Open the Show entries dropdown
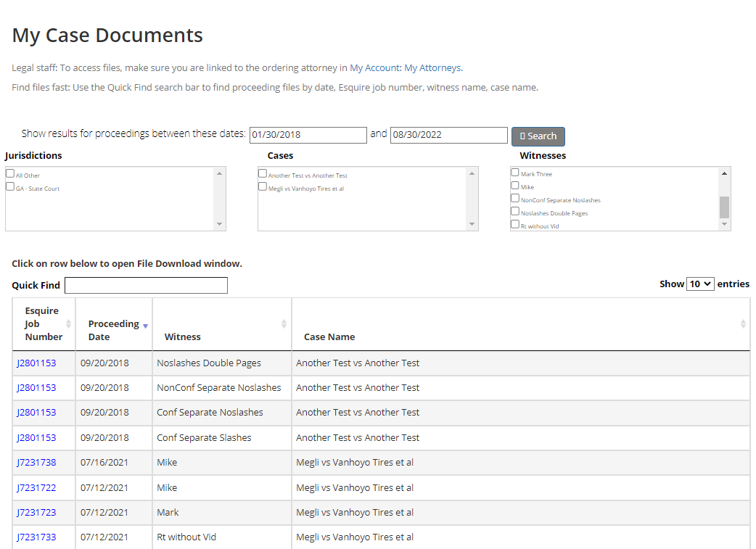Viewport: 756px width, 549px height. (700, 284)
